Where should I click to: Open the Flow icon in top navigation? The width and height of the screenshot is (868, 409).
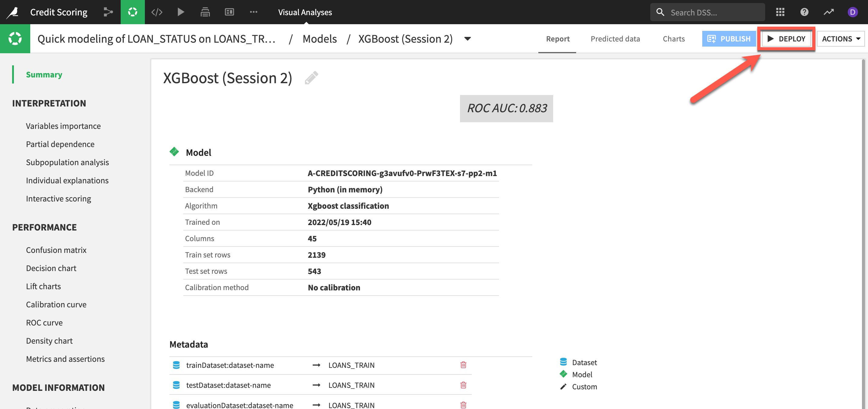108,12
